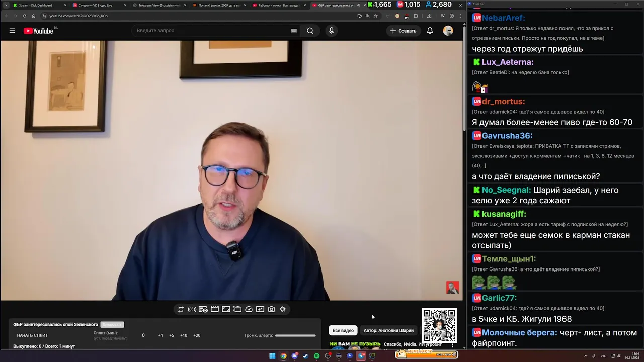The width and height of the screenshot is (644, 362).
Task: Click chat username dr_mortus
Action: pyautogui.click(x=503, y=102)
